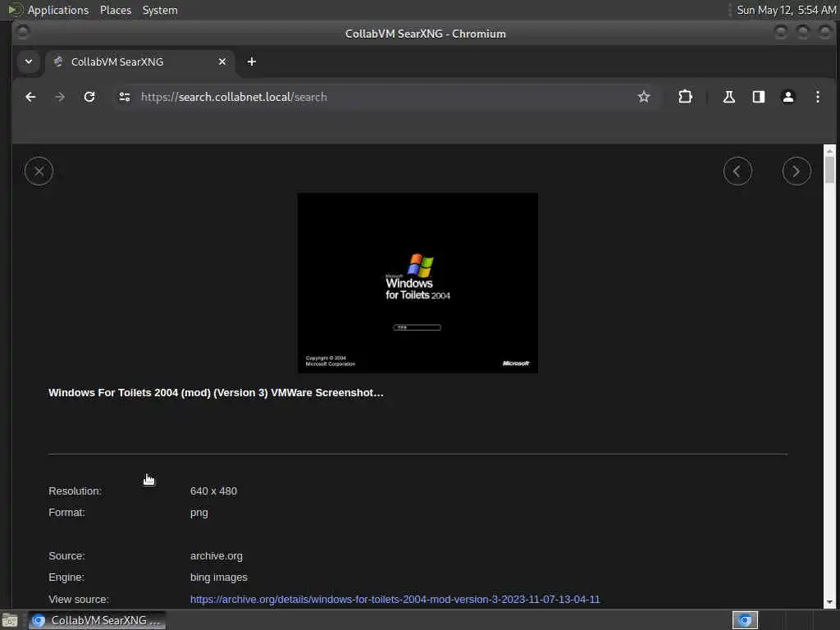Click the Windows For Toilets 2004 title
Screen dimensions: 840x630
216,393
